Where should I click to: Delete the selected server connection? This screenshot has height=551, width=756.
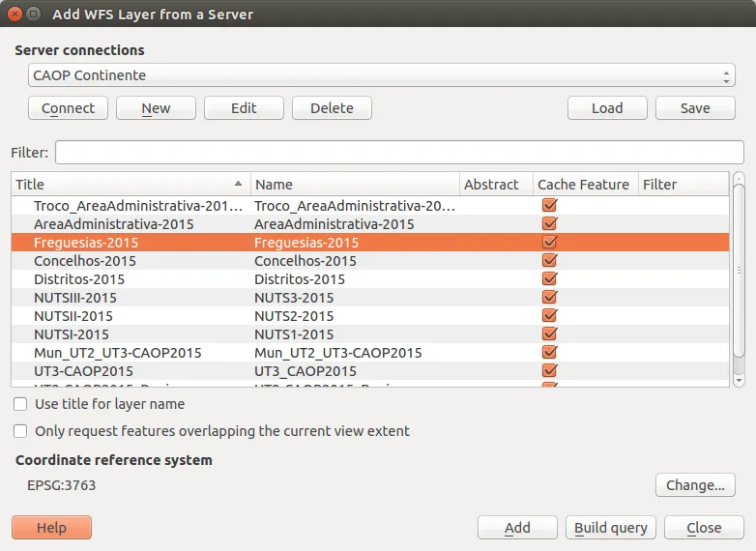click(x=332, y=108)
